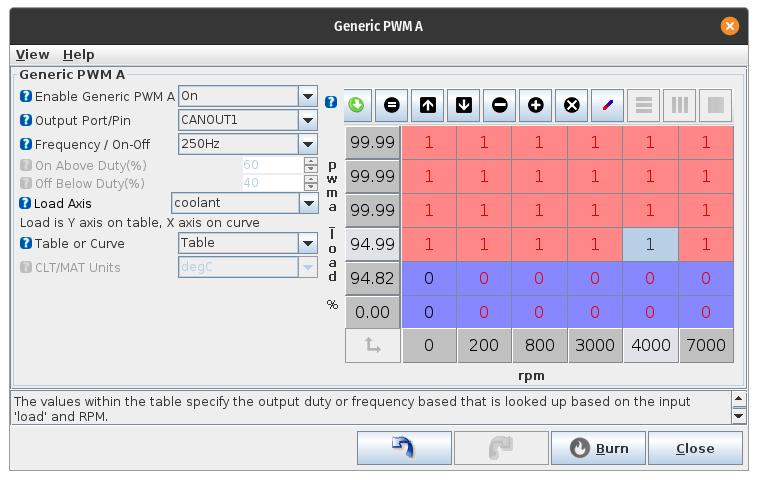Click the increment up-arrow table tool
The image size is (758, 480).
click(428, 105)
